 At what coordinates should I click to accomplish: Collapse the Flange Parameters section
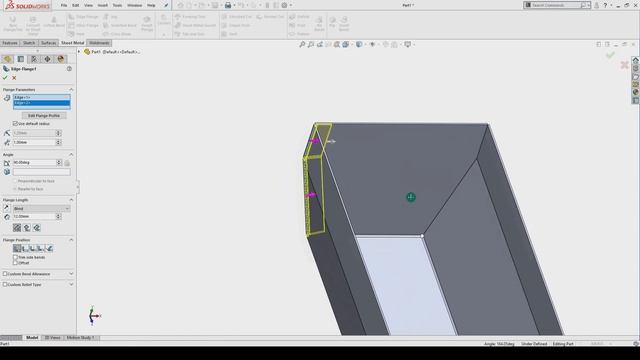[71, 89]
